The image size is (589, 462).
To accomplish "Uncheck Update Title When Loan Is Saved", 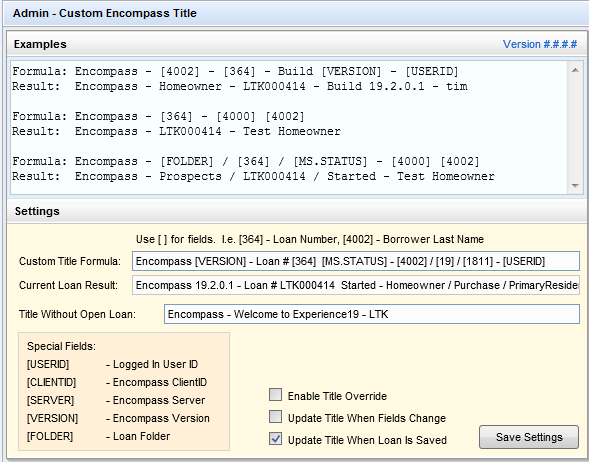I will 275,439.
